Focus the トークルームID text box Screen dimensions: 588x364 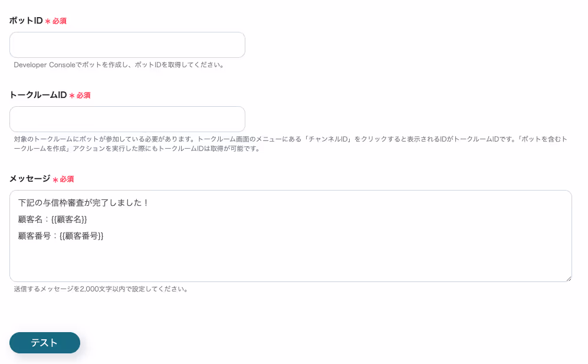pyautogui.click(x=127, y=119)
